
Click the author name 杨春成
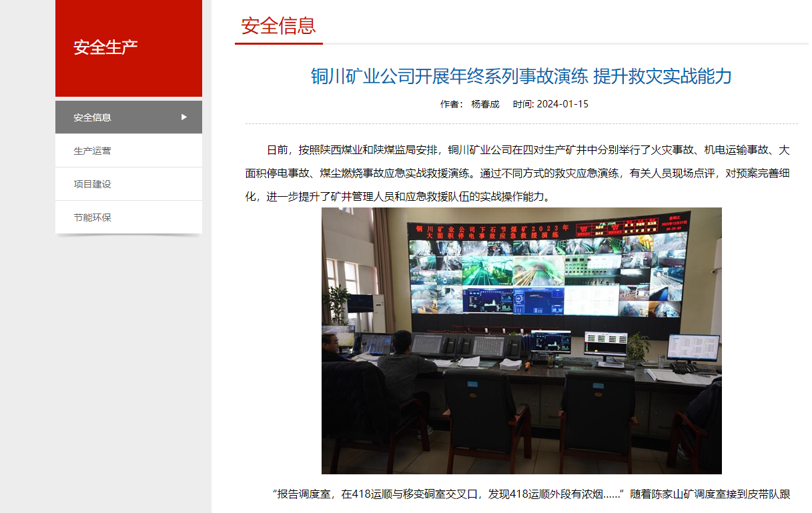tap(485, 104)
